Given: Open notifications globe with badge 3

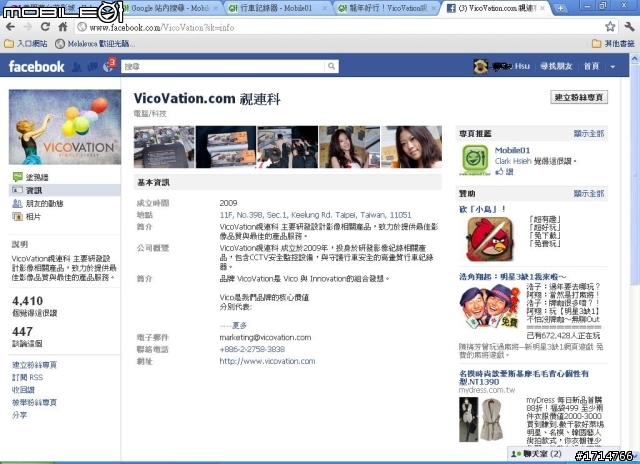Looking at the screenshot, I should [109, 65].
